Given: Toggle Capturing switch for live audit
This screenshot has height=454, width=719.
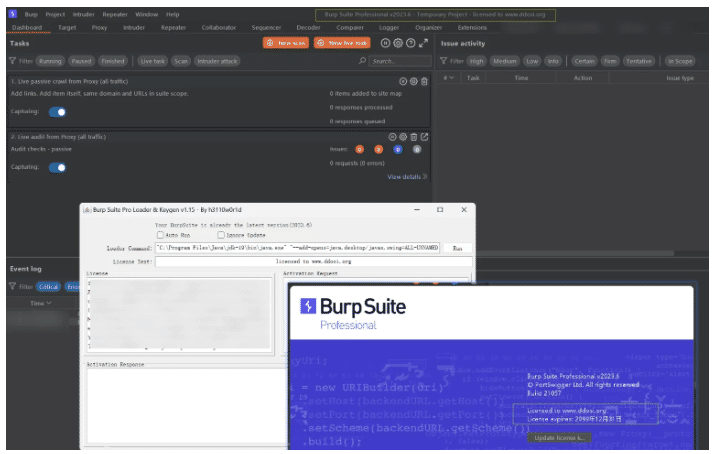Looking at the screenshot, I should pyautogui.click(x=58, y=167).
